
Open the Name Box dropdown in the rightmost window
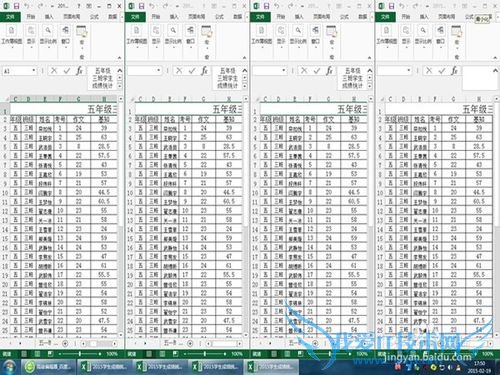pyautogui.click(x=409, y=71)
